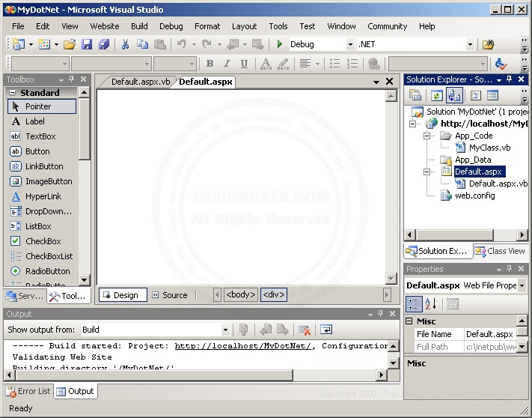The width and height of the screenshot is (532, 418).
Task: Switch to Design view
Action: click(x=123, y=294)
